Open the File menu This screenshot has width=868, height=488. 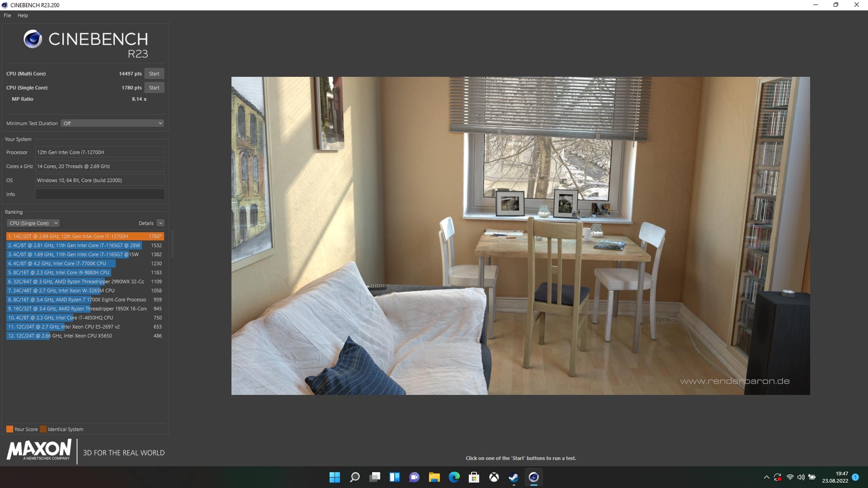[x=7, y=15]
